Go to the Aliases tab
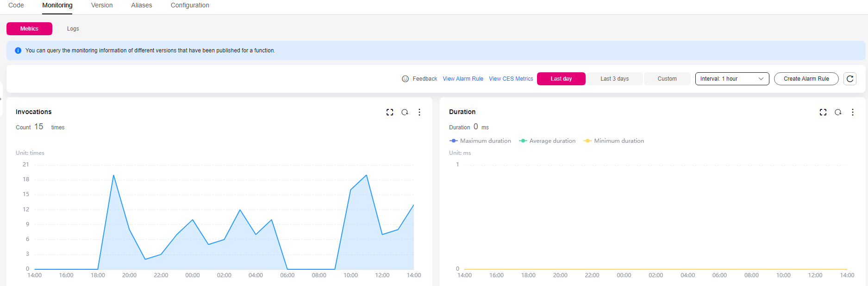Viewport: 868px width, 286px height. 142,6
